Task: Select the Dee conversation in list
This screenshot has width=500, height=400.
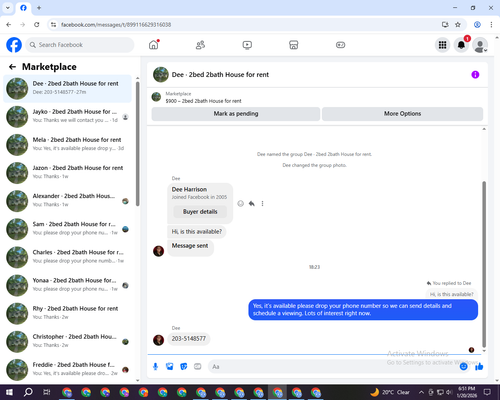Action: tap(67, 88)
